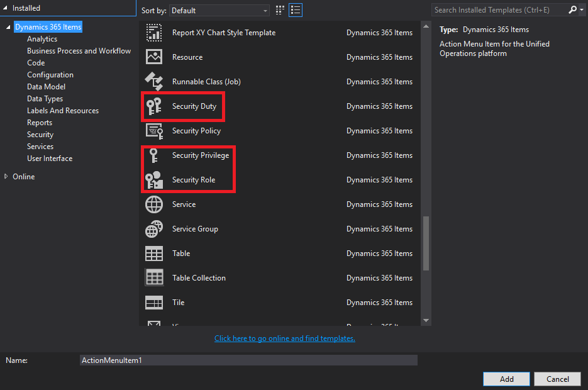Open the search options dropdown arrow
The image size is (588, 390).
tap(582, 10)
